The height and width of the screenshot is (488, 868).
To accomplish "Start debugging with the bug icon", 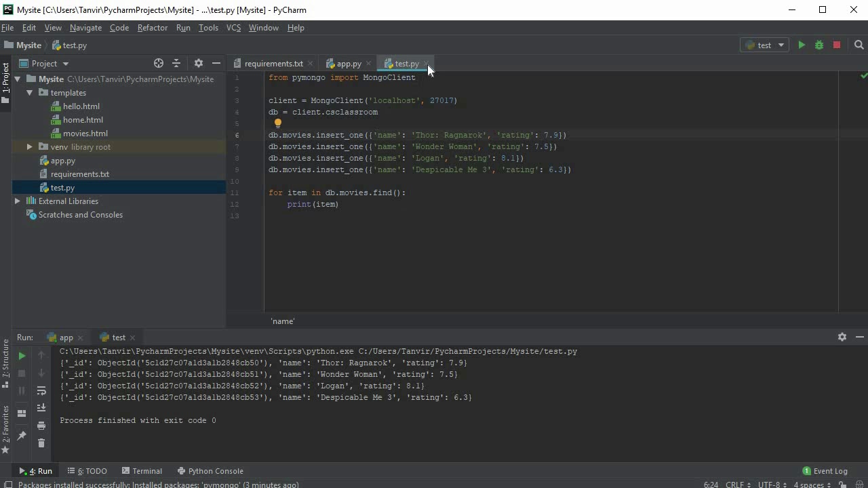I will pyautogui.click(x=819, y=45).
